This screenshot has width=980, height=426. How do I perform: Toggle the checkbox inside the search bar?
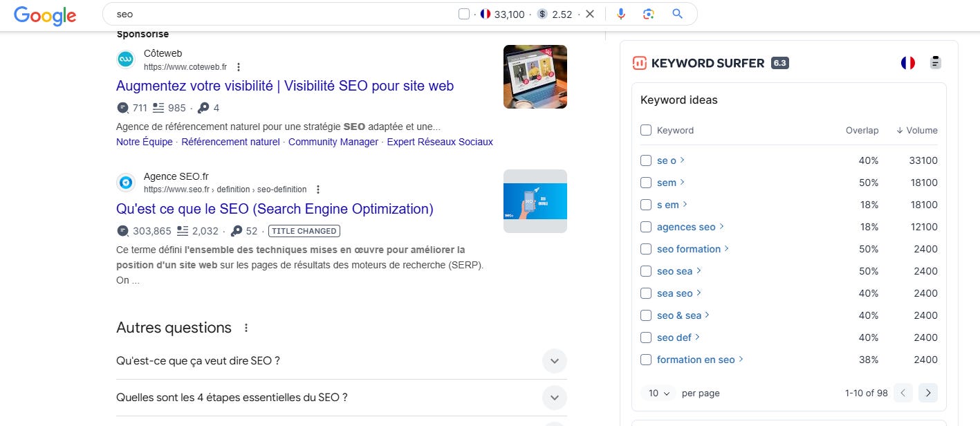[x=464, y=14]
